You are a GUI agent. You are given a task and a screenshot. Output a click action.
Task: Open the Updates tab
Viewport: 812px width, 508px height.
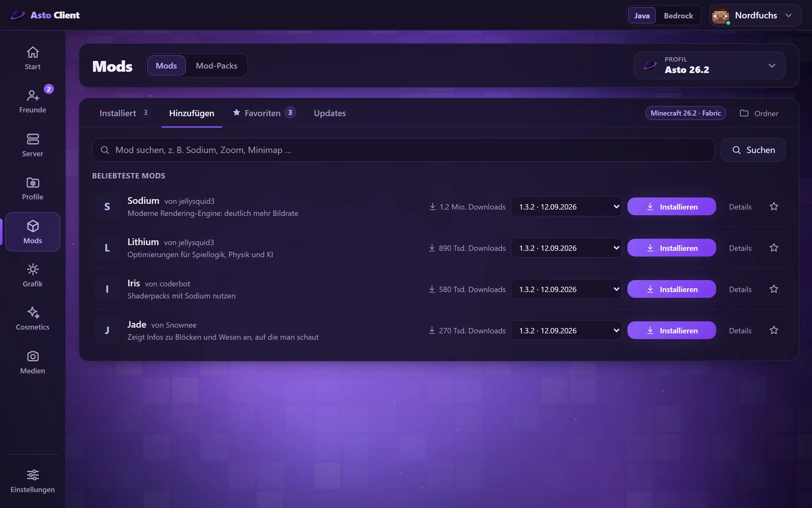(x=330, y=113)
